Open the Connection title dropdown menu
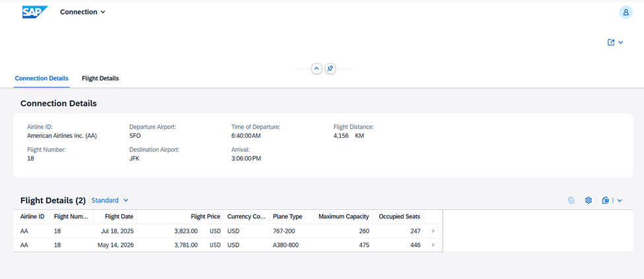Image resolution: width=644 pixels, height=279 pixels. tap(83, 12)
